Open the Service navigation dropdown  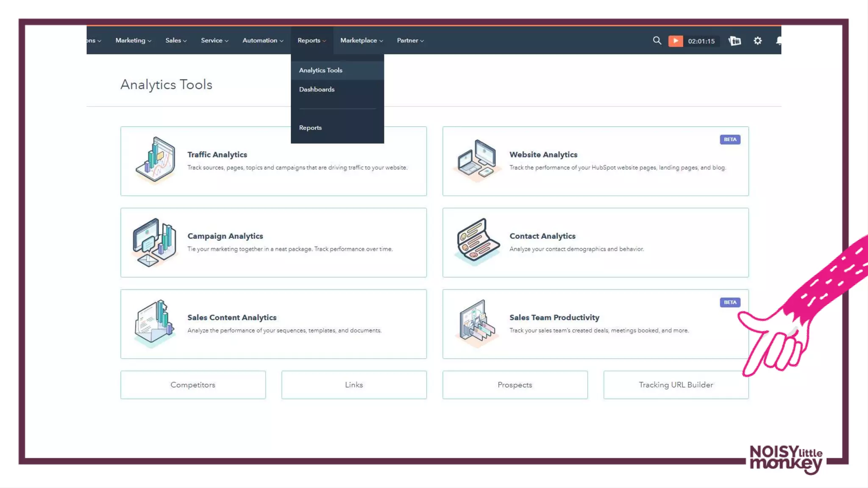point(214,41)
